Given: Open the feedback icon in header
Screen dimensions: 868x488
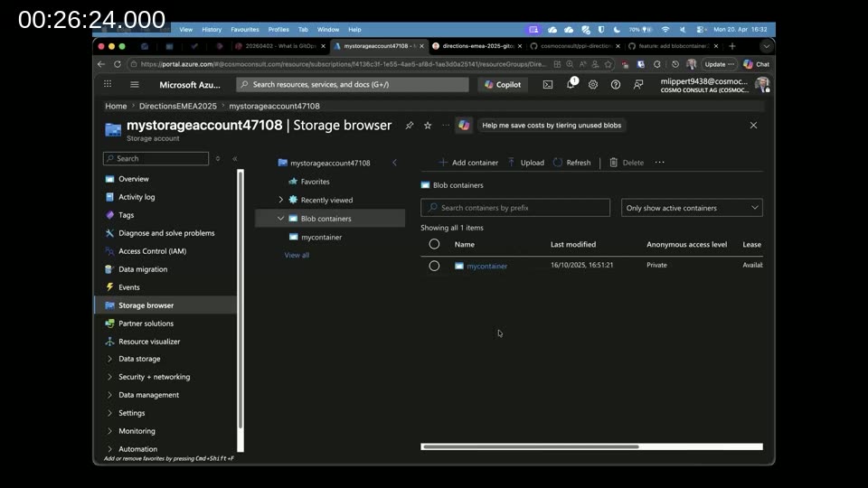Looking at the screenshot, I should click(638, 85).
